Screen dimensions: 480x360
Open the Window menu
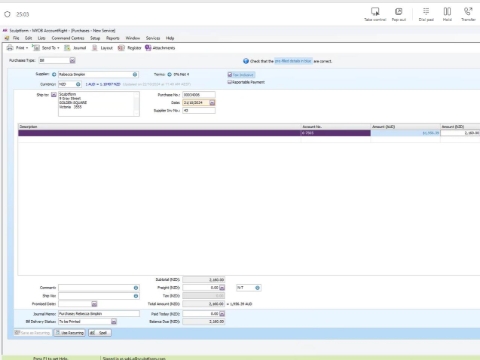pyautogui.click(x=133, y=38)
